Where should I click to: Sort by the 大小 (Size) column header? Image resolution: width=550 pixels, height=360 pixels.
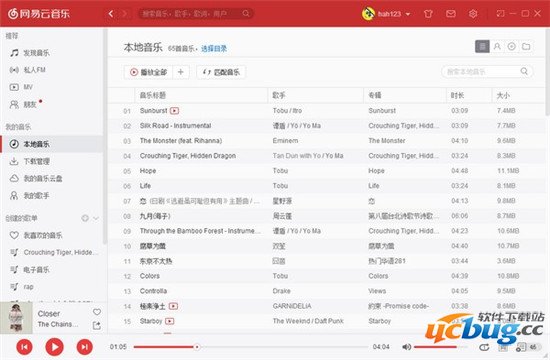[518, 95]
